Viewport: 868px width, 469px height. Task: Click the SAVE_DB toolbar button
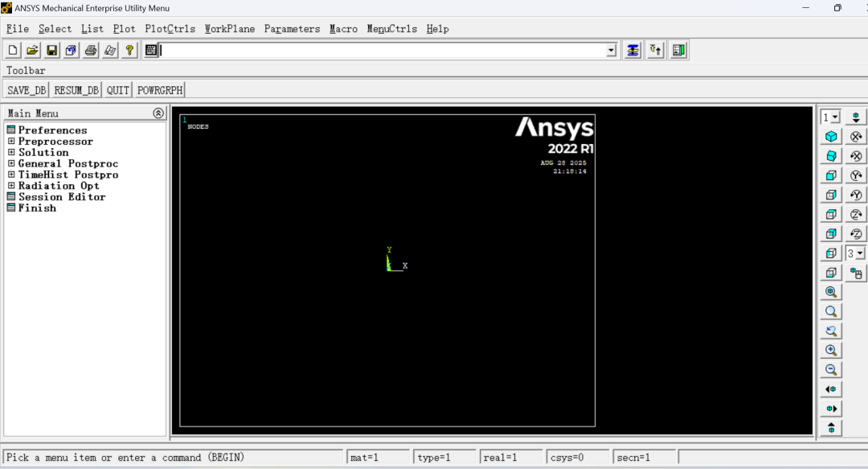coord(27,90)
